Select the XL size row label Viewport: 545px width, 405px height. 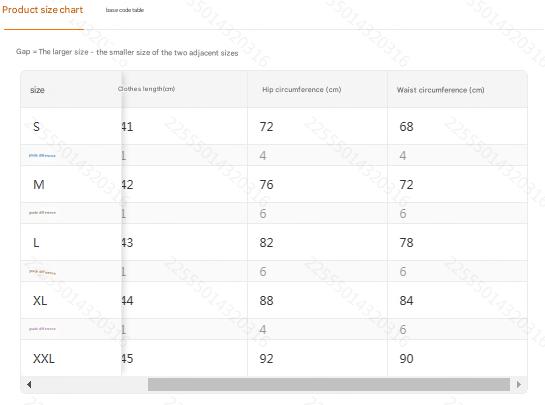pos(40,301)
